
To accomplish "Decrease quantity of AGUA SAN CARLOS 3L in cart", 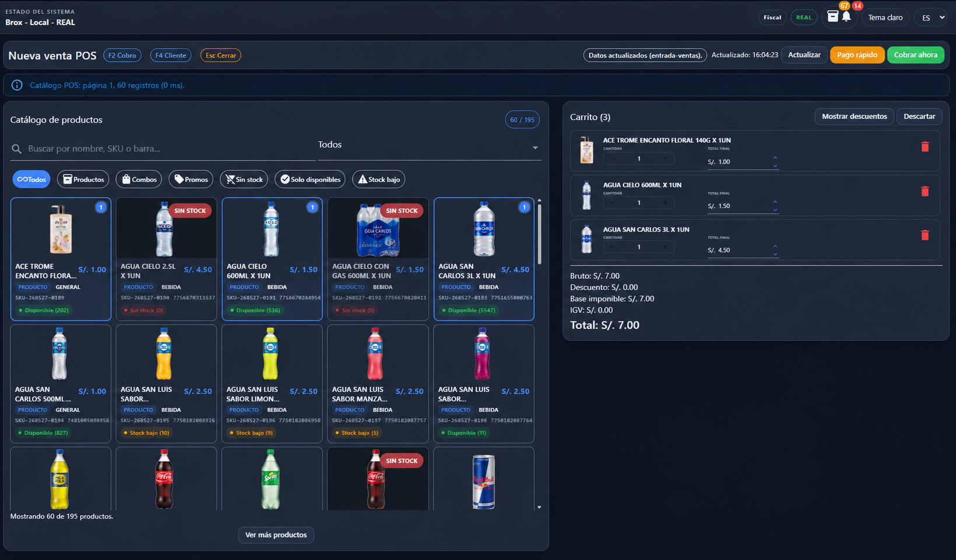I will point(612,247).
